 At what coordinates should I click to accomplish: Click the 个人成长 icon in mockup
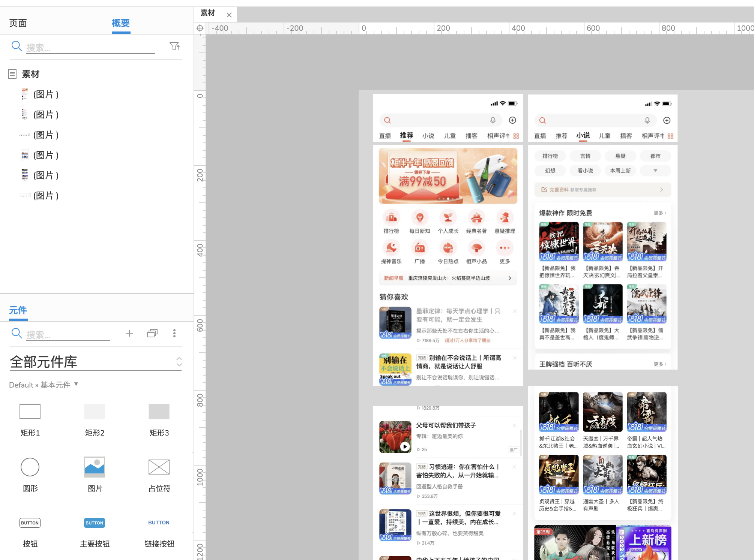point(448,217)
